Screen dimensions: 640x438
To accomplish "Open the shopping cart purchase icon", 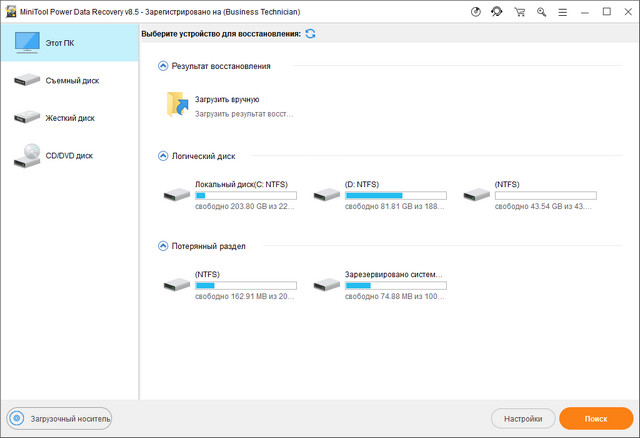I will coord(518,12).
